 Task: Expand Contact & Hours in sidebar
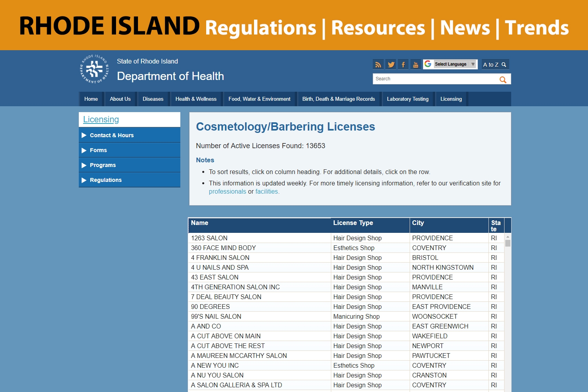tap(129, 135)
